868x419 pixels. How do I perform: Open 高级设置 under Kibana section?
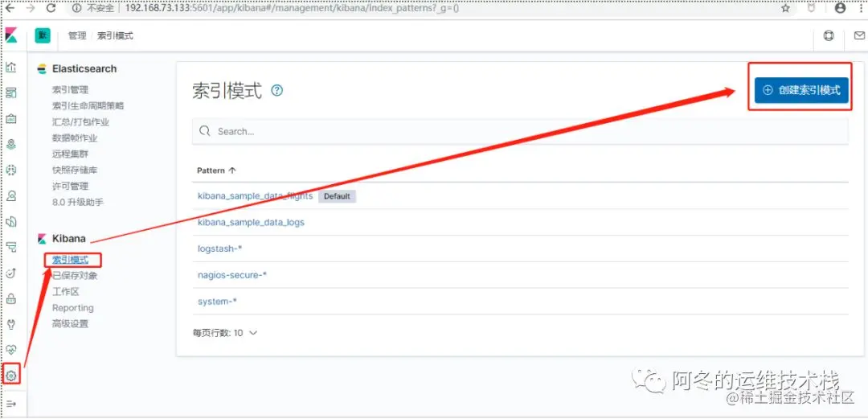pos(70,323)
